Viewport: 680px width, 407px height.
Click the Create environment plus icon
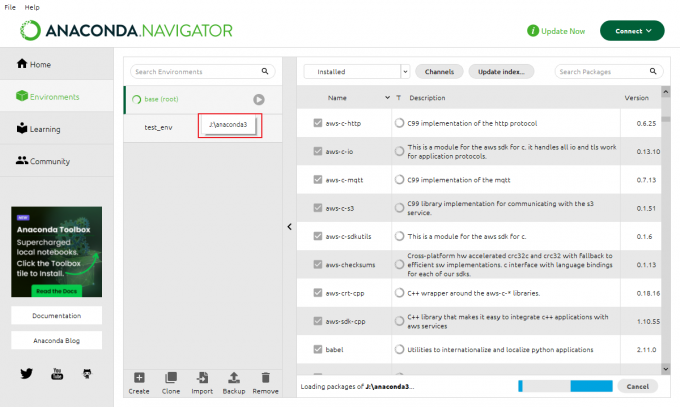tap(139, 377)
